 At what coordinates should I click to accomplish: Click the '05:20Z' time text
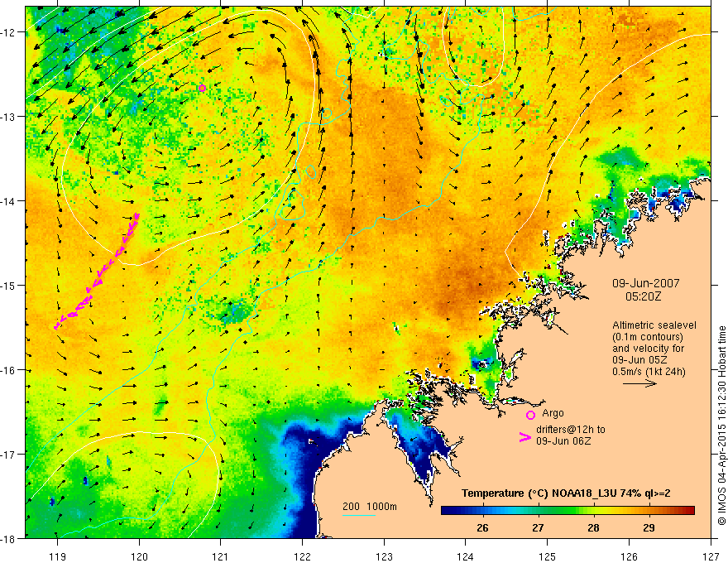[643, 296]
